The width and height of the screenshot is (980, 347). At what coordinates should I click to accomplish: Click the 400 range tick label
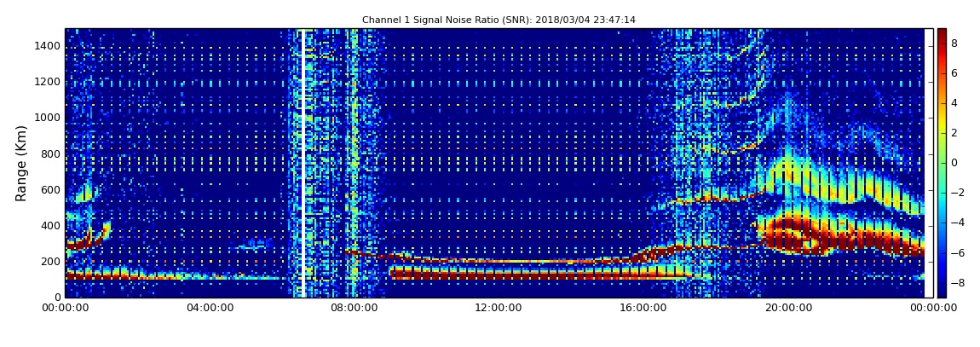click(51, 226)
